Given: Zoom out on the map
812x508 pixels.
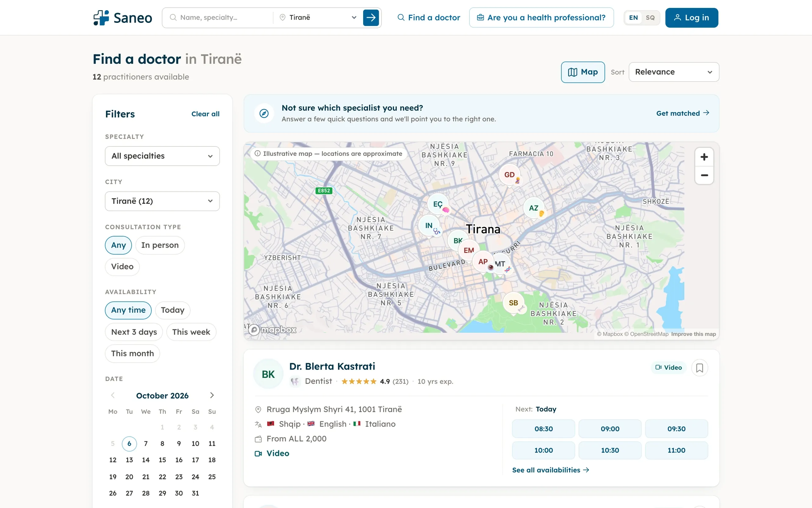Looking at the screenshot, I should pos(704,175).
